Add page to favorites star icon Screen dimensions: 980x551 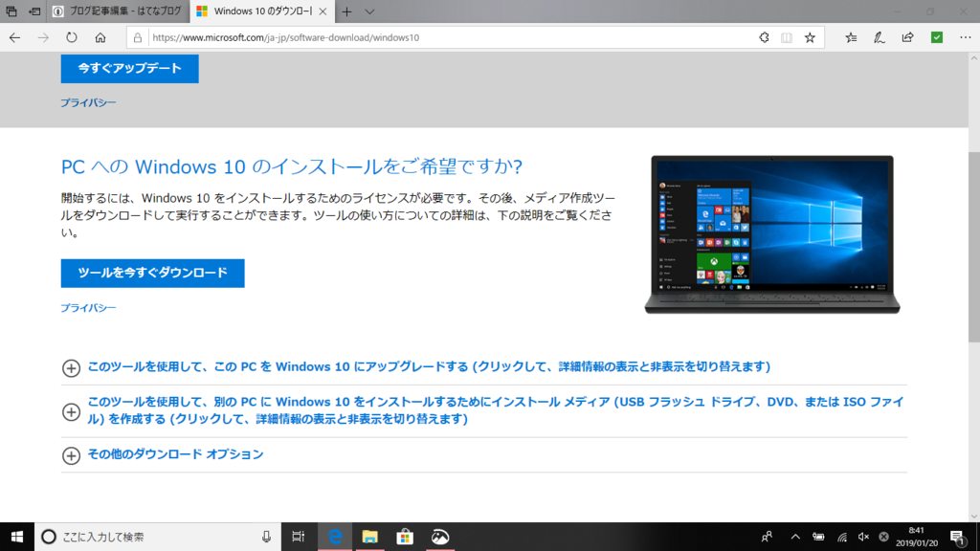pyautogui.click(x=810, y=37)
